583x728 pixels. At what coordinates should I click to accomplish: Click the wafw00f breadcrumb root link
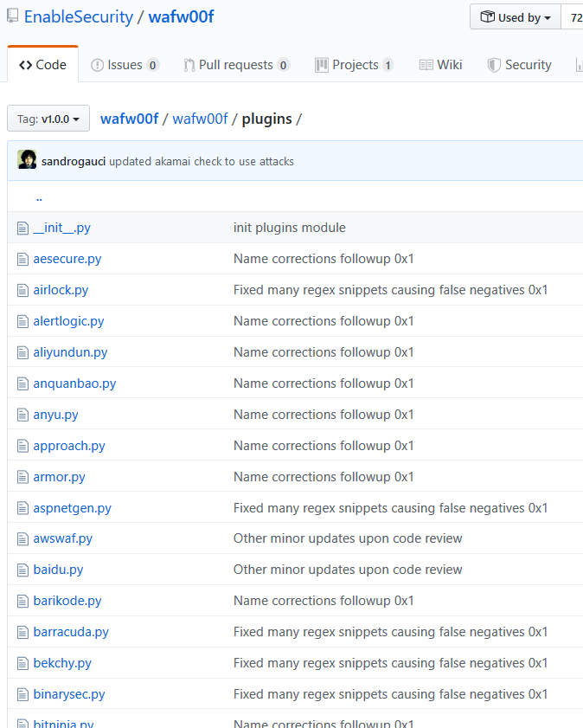click(130, 119)
